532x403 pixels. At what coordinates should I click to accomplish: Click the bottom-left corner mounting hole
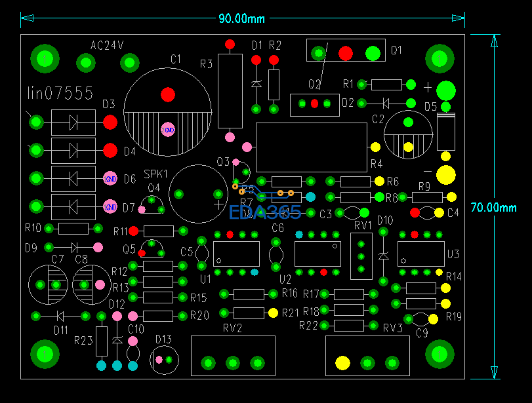[x=45, y=355]
